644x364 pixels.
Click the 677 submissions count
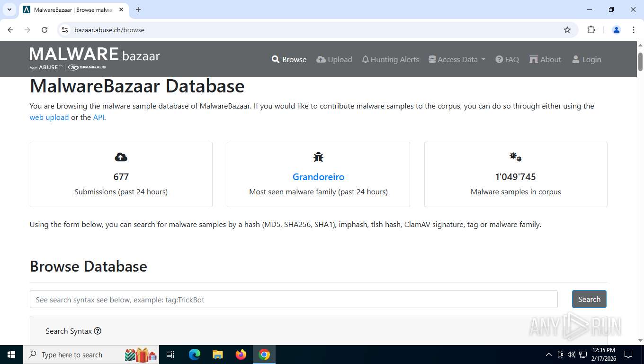[x=121, y=177]
